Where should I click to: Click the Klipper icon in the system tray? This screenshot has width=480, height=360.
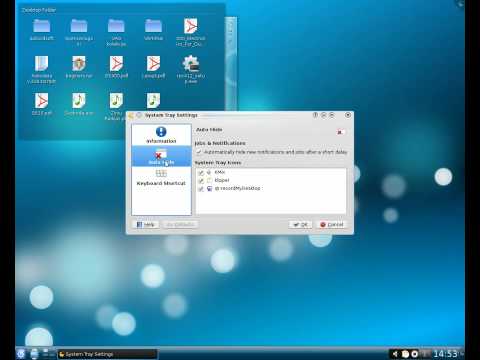click(405, 354)
